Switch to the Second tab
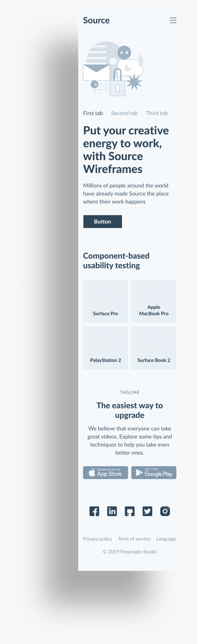 (124, 113)
